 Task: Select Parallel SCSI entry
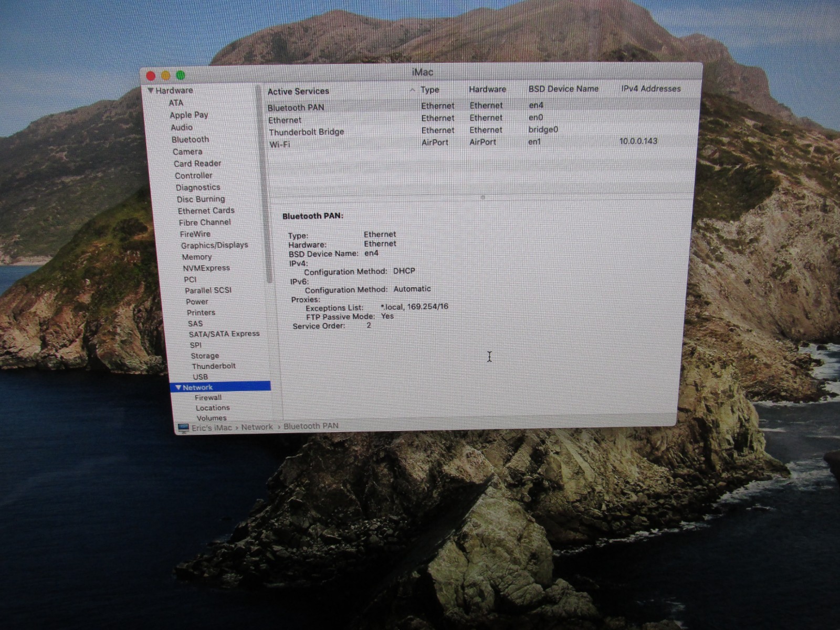coord(208,290)
